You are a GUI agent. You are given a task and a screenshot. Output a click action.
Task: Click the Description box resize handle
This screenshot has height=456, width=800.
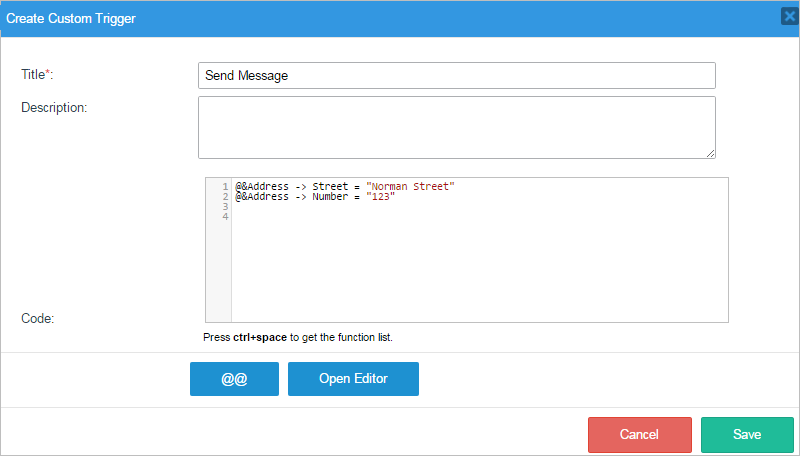(x=710, y=153)
